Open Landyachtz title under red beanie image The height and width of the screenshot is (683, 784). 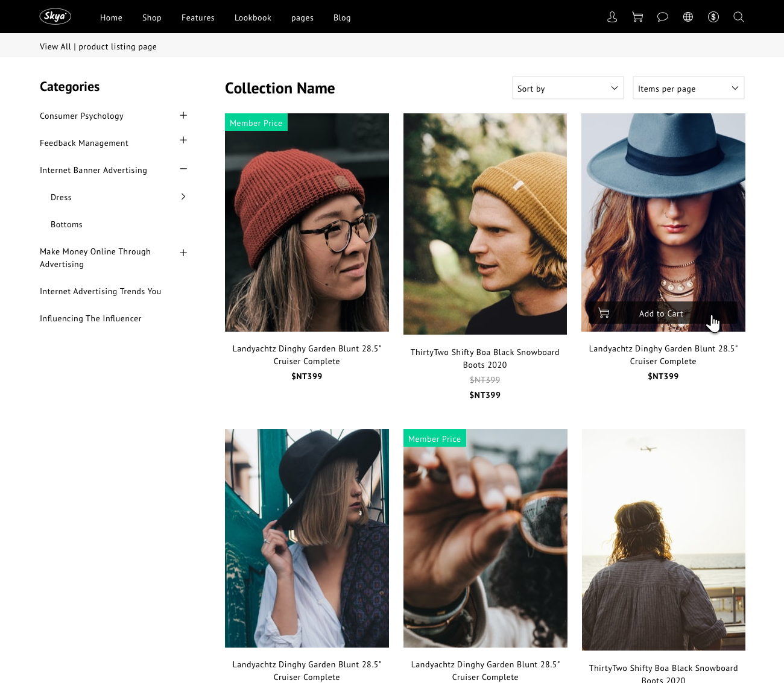pos(307,355)
